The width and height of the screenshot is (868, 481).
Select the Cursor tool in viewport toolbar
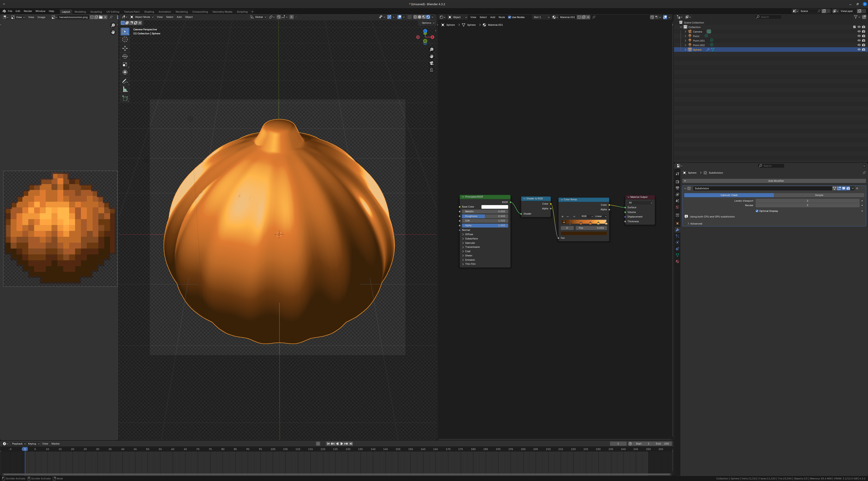pos(125,39)
